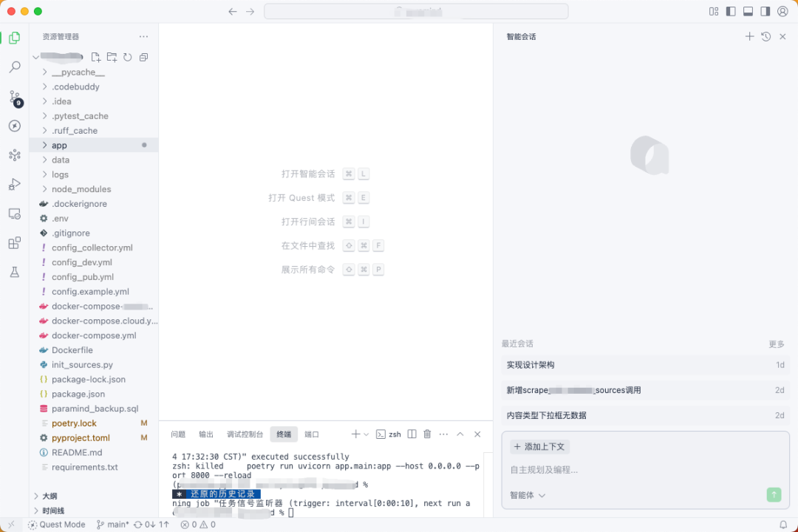Collapse all folders in explorer
The height and width of the screenshot is (532, 798).
pyautogui.click(x=143, y=57)
